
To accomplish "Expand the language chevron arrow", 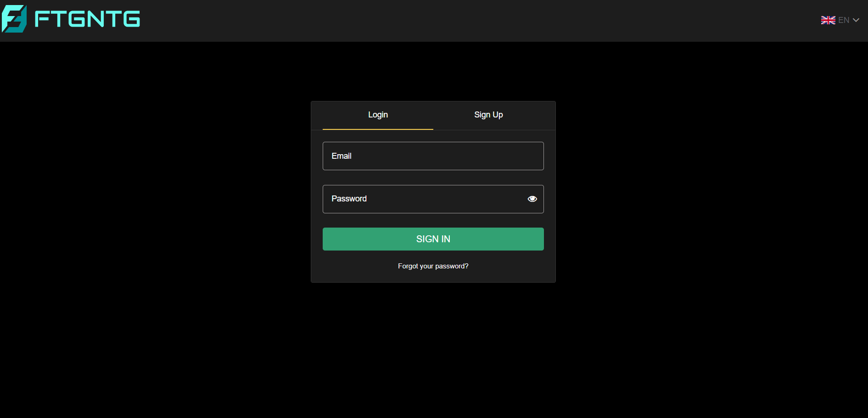I will [x=856, y=20].
